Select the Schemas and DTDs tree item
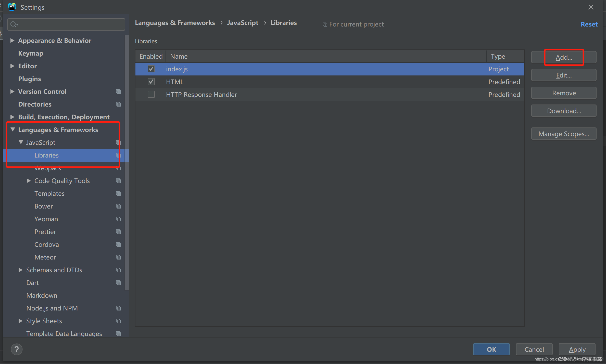The image size is (606, 364). (x=54, y=270)
